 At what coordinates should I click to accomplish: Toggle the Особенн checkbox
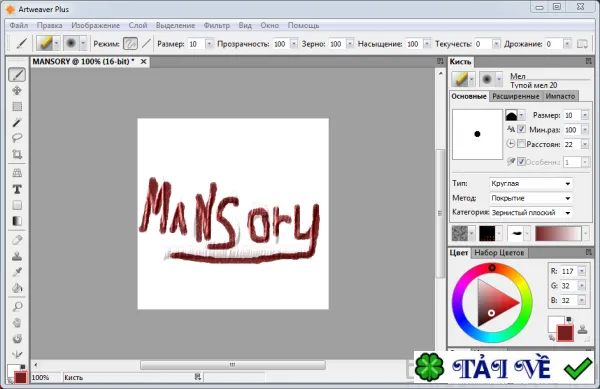522,161
